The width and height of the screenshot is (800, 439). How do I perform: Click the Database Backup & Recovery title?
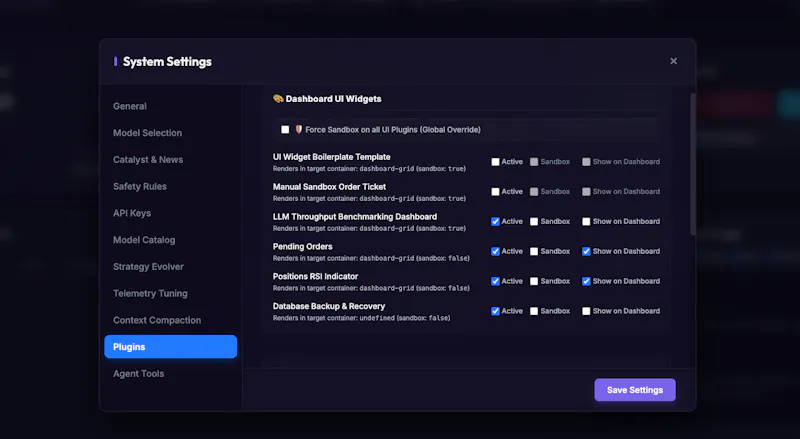[x=329, y=306]
